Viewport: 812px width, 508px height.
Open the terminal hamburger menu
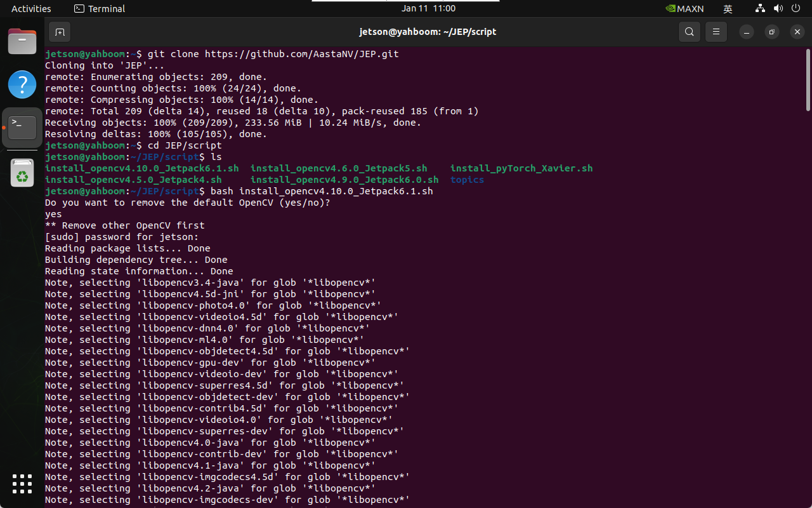[716, 32]
